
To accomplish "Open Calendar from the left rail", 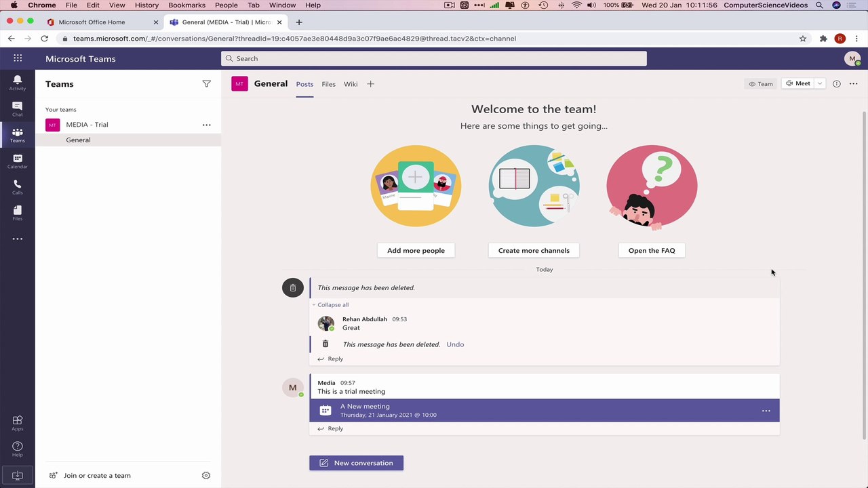I will point(18,161).
